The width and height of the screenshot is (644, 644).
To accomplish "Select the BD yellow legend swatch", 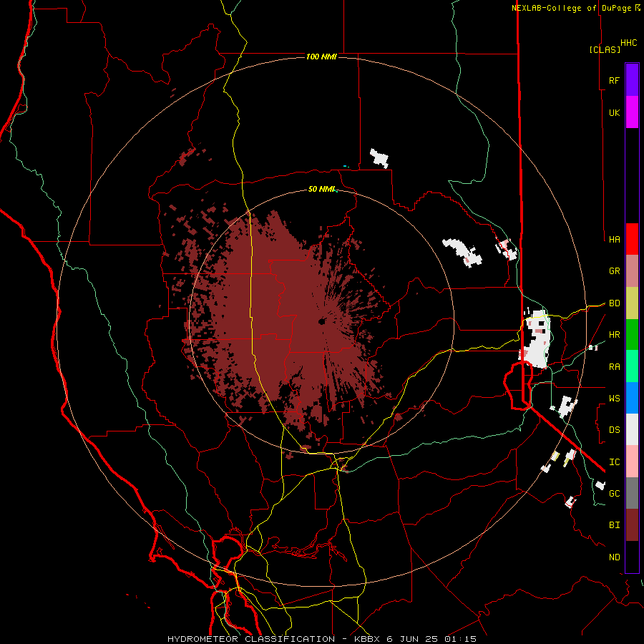I will 632,303.
